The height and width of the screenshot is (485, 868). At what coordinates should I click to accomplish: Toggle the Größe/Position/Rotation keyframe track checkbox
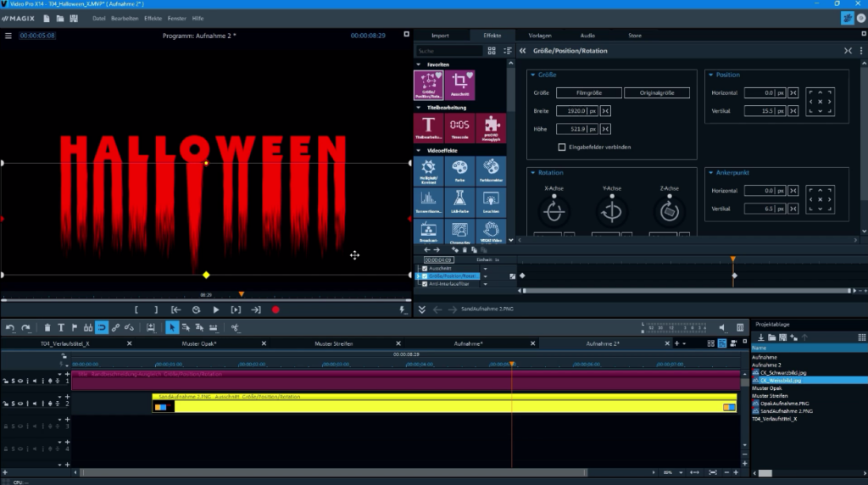click(425, 276)
